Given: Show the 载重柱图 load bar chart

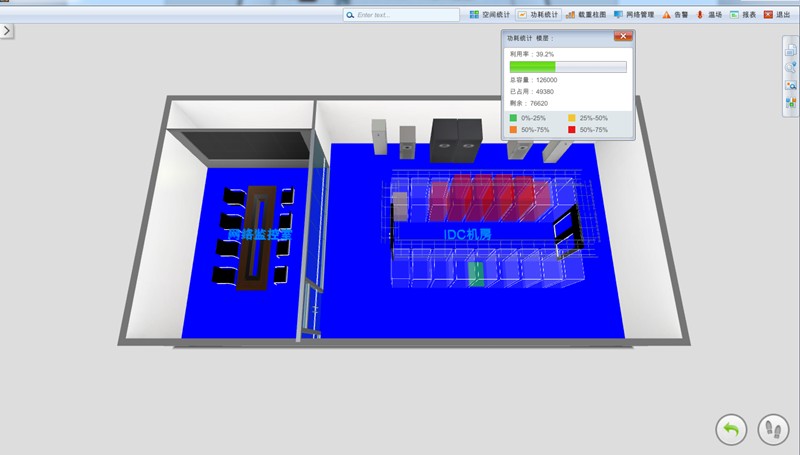Looking at the screenshot, I should (586, 15).
